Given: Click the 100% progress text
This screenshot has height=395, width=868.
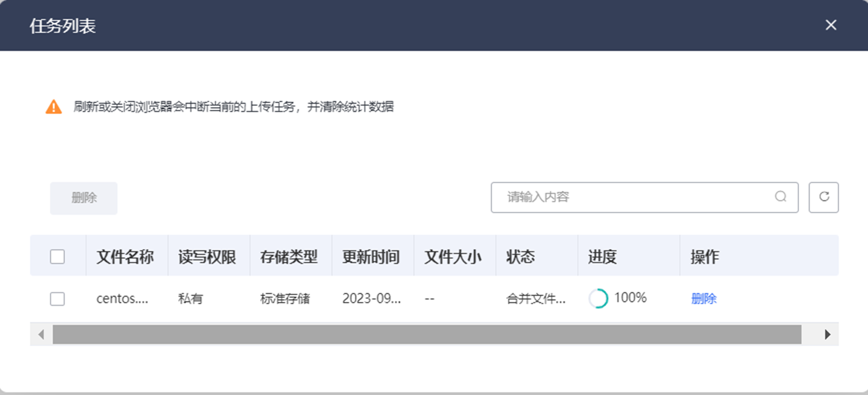Looking at the screenshot, I should pos(630,298).
